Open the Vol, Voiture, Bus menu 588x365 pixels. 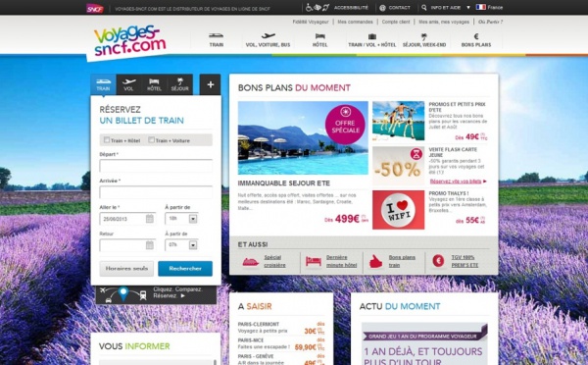coord(268,40)
